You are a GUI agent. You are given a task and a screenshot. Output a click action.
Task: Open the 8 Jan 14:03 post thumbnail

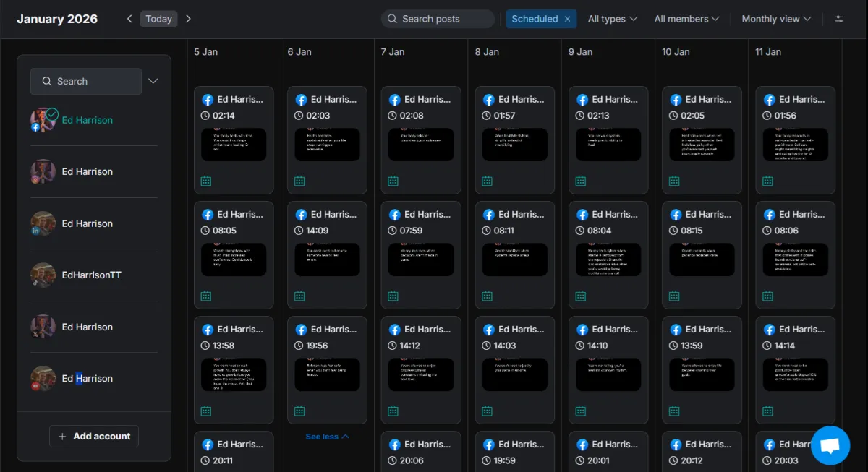point(515,374)
